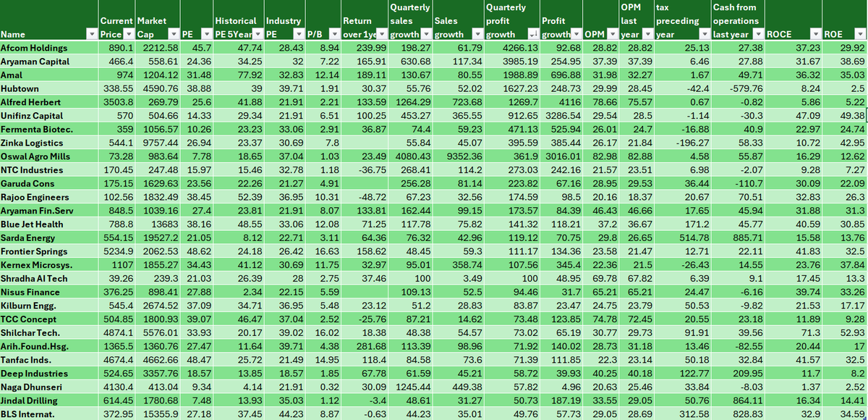868x420 pixels.
Task: Select the Blue Jet Health name cell
Action: coord(49,224)
